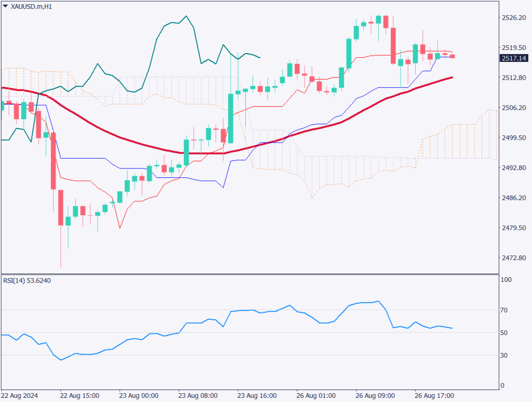Click the highest peak of the green Chikou line

point(186,16)
